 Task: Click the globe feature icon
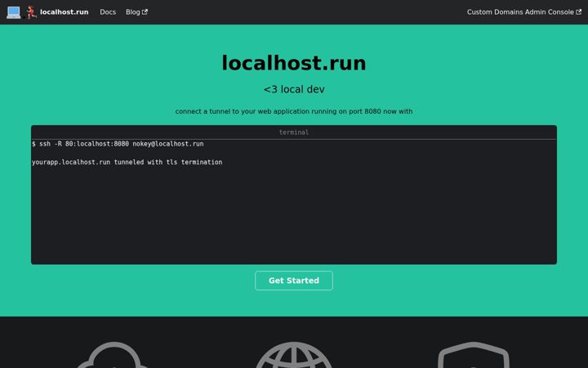click(294, 355)
